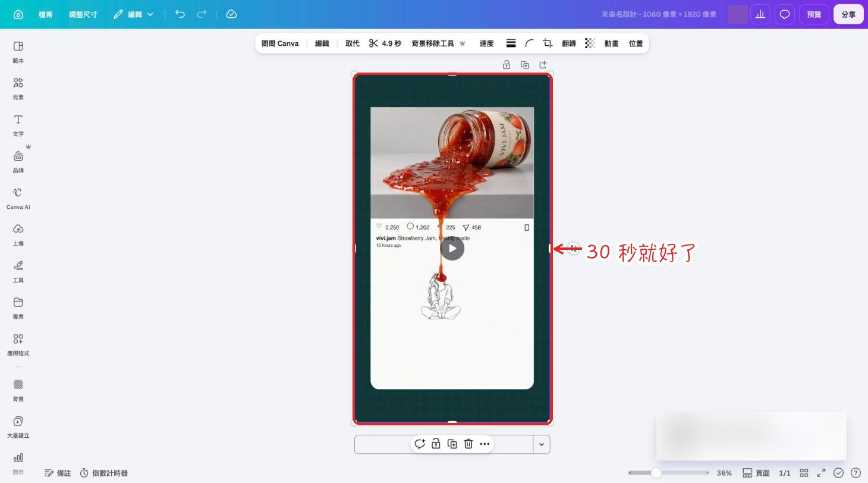
Task: Open border style lines icon
Action: (511, 43)
